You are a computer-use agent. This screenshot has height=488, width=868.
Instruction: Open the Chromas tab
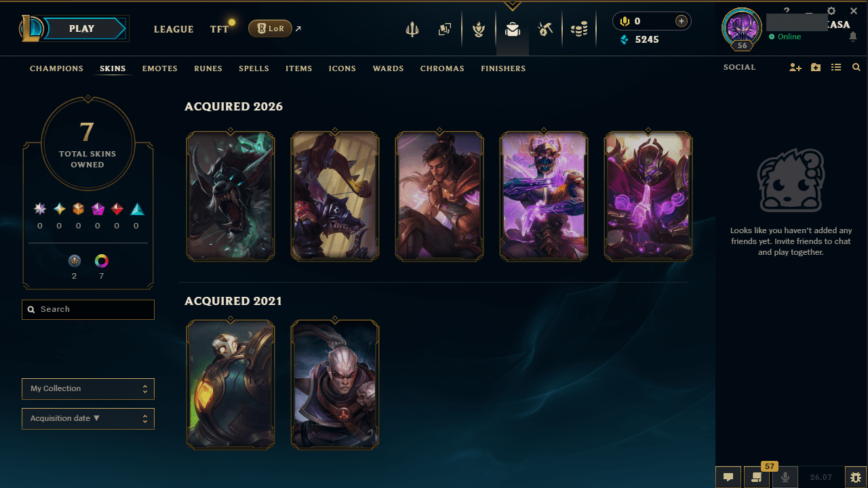click(442, 68)
